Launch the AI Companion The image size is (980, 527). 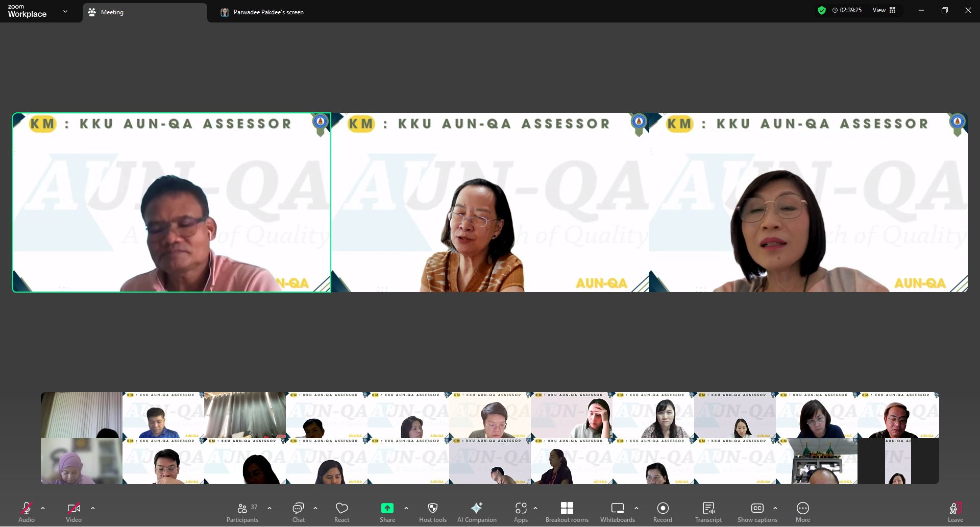click(x=476, y=512)
